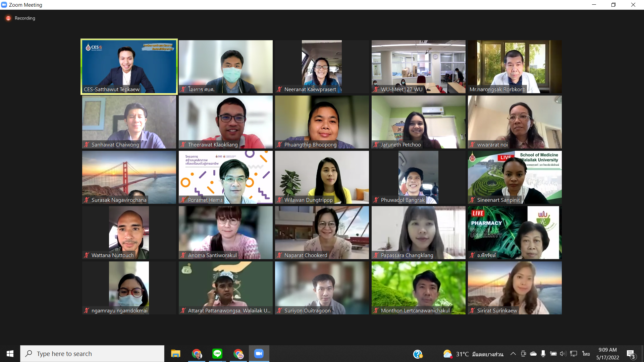644x362 pixels.
Task: Click the first Chrome icon on the taskbar
Action: [x=197, y=354]
